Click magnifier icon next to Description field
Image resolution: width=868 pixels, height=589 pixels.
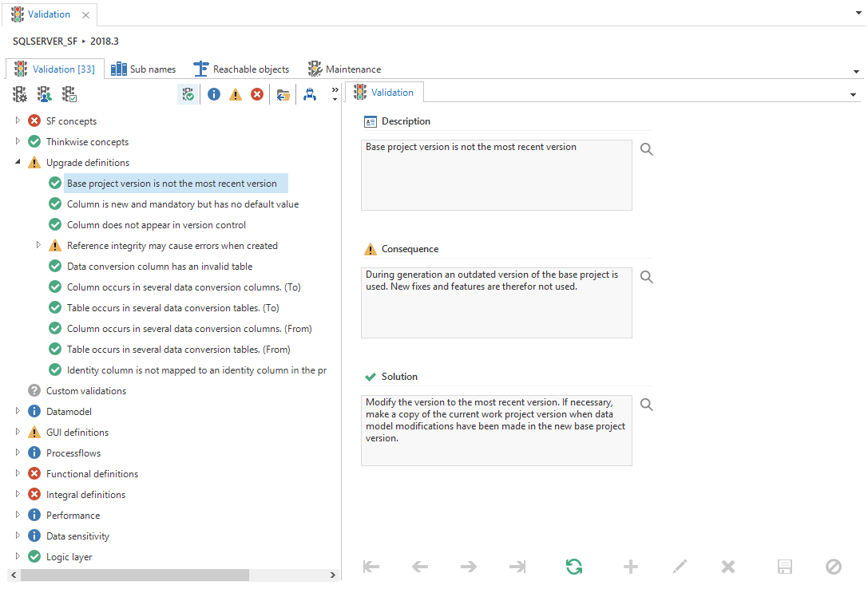(x=647, y=149)
